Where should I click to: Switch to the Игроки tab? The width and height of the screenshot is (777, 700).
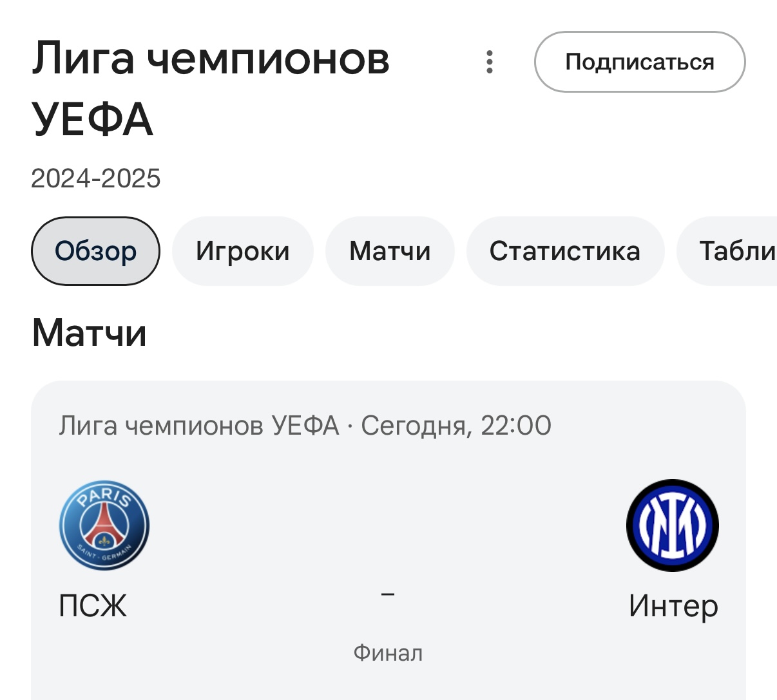[242, 251]
